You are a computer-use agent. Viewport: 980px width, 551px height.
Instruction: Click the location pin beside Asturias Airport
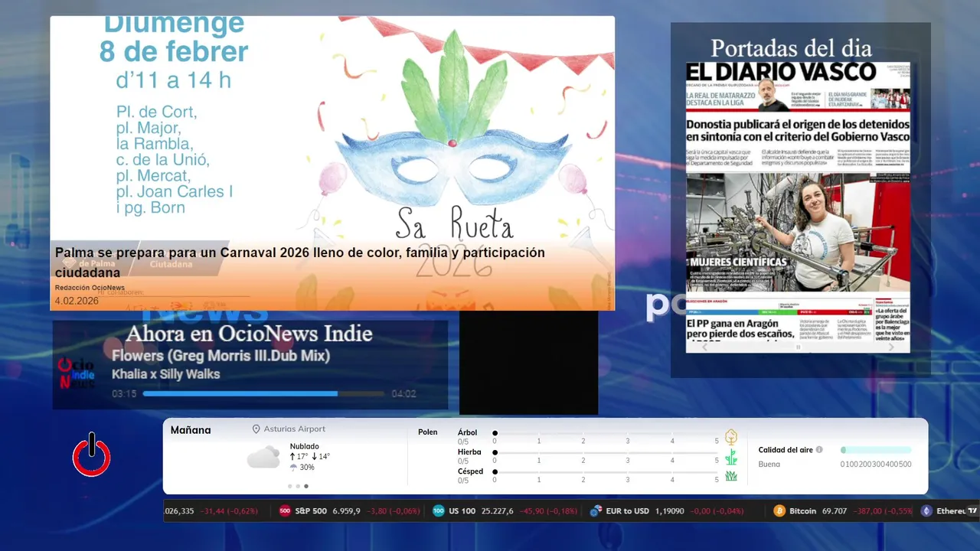tap(256, 429)
